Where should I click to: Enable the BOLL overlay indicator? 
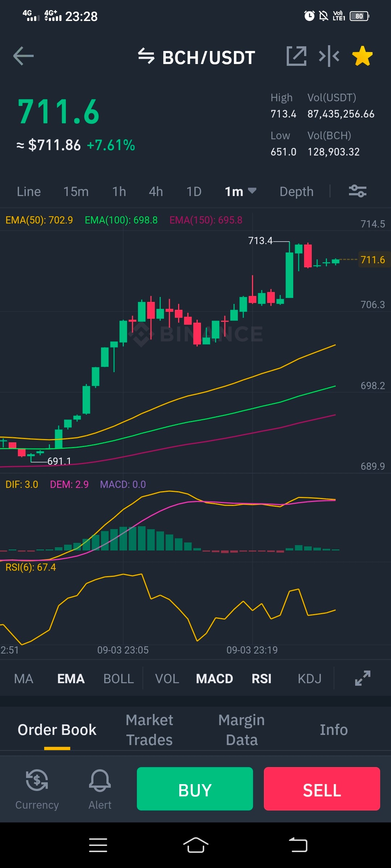119,679
